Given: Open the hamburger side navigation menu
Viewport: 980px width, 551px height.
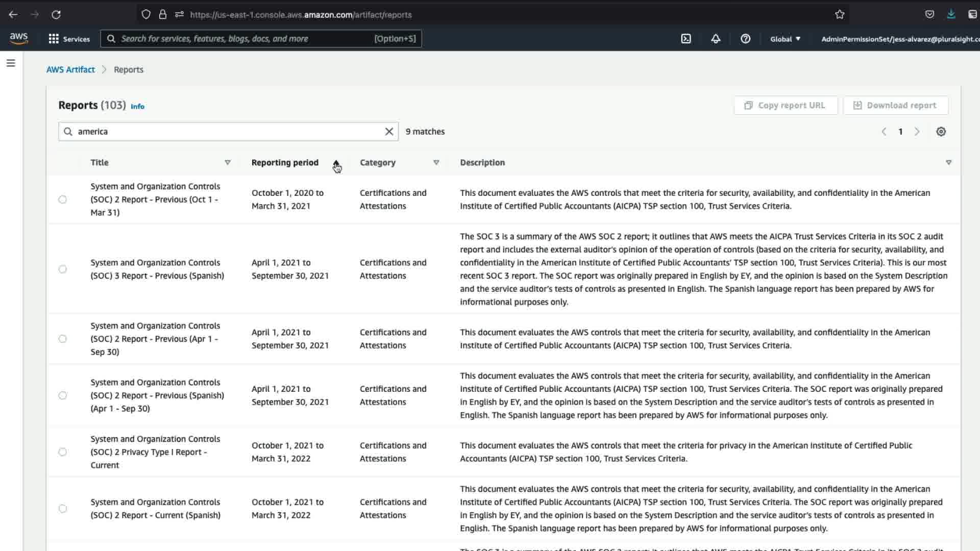Looking at the screenshot, I should point(11,63).
